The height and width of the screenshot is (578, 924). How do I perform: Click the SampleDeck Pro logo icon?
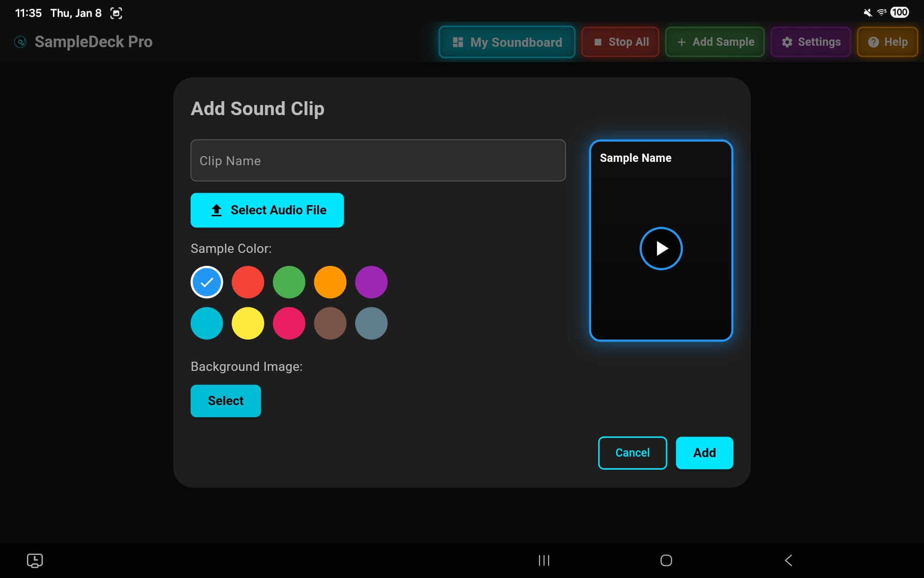click(20, 42)
